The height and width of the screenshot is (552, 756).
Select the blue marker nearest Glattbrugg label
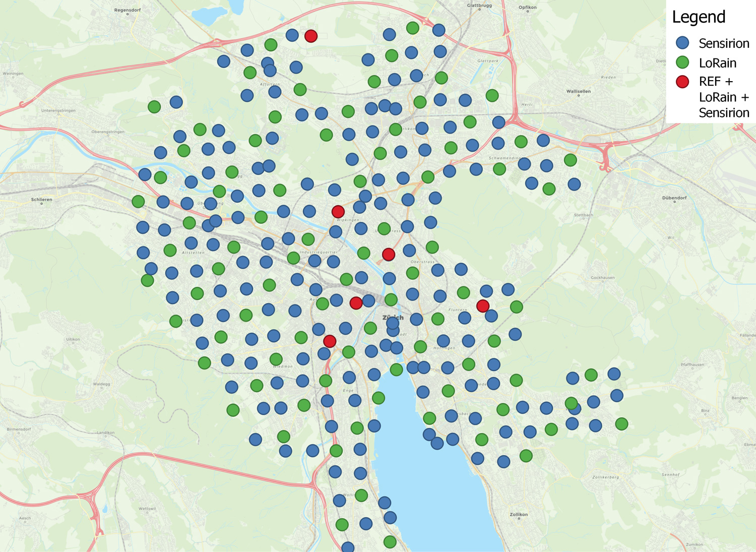[438, 30]
